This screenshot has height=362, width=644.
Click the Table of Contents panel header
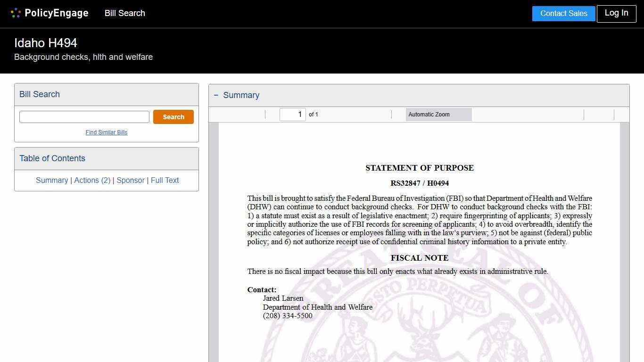(52, 158)
